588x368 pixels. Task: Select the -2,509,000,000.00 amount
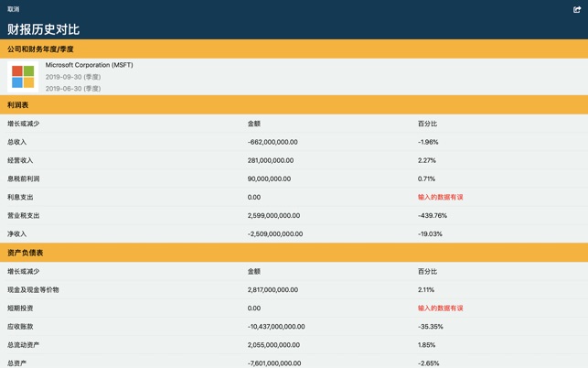(x=275, y=234)
